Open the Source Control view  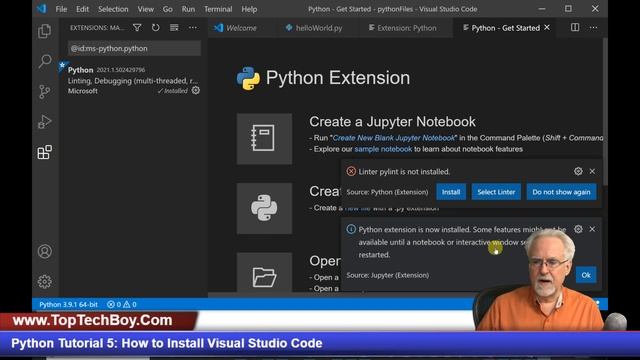[44, 91]
